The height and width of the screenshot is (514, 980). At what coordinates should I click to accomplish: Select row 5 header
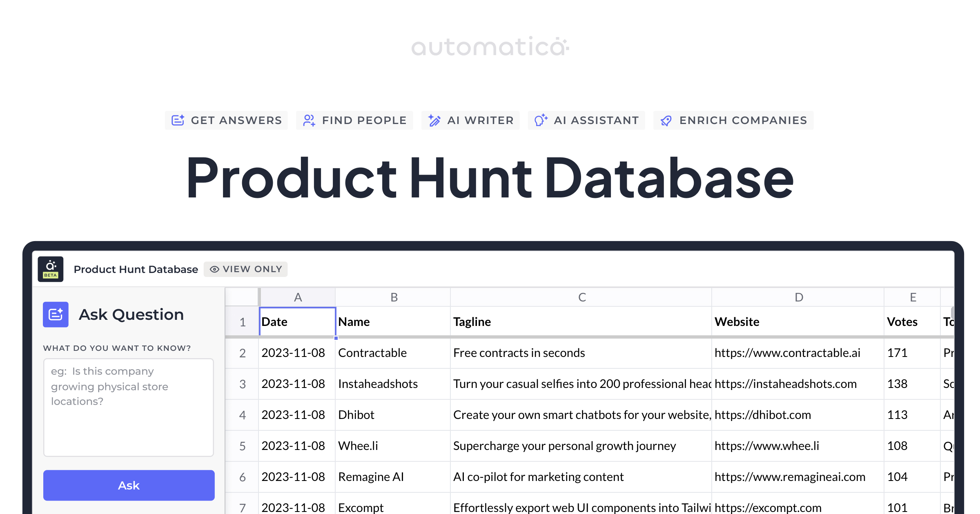[242, 446]
